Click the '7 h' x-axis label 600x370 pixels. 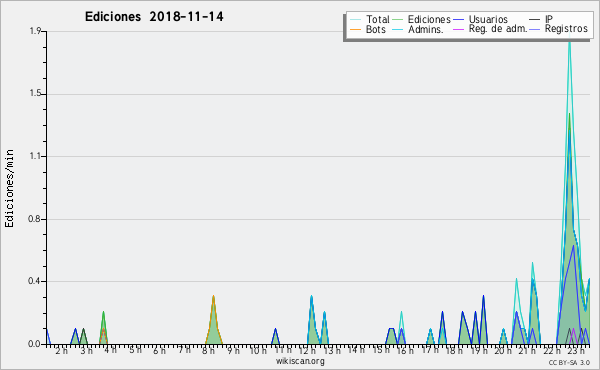pos(184,350)
